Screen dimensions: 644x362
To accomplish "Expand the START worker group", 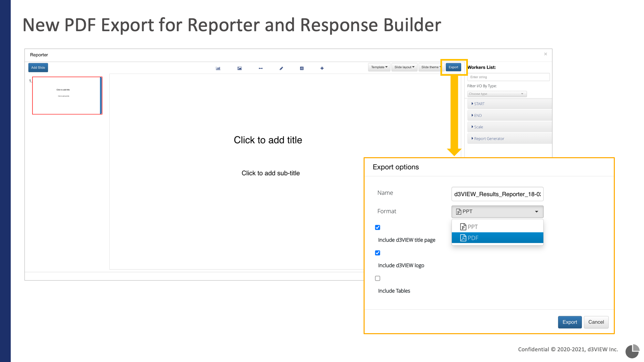I will [509, 104].
